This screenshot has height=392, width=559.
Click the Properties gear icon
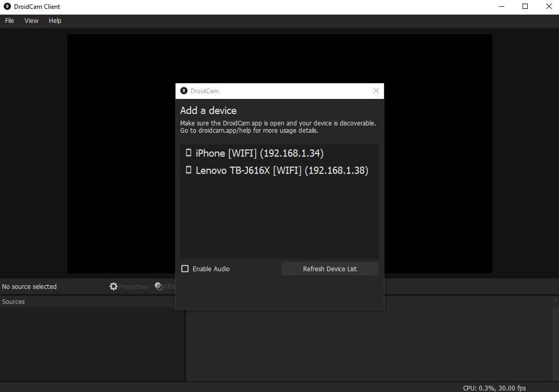pyautogui.click(x=114, y=286)
